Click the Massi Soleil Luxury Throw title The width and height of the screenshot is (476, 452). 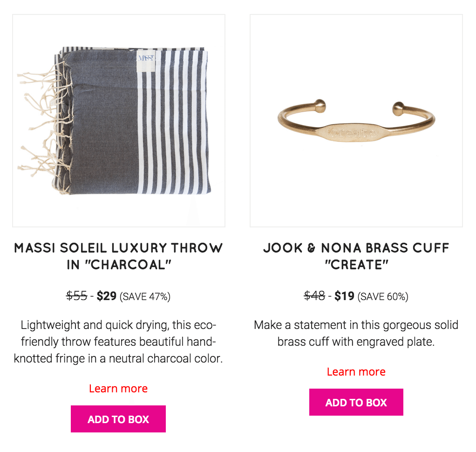(119, 256)
